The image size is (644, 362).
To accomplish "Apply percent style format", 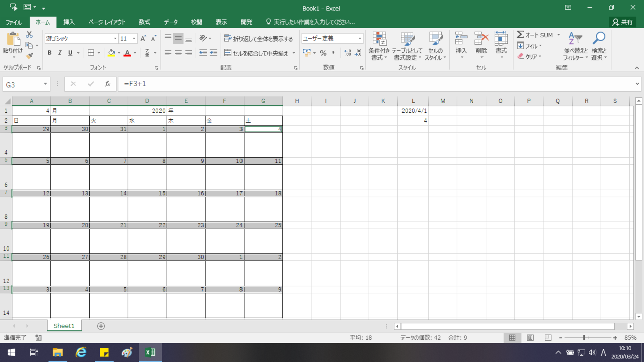I will [x=323, y=53].
